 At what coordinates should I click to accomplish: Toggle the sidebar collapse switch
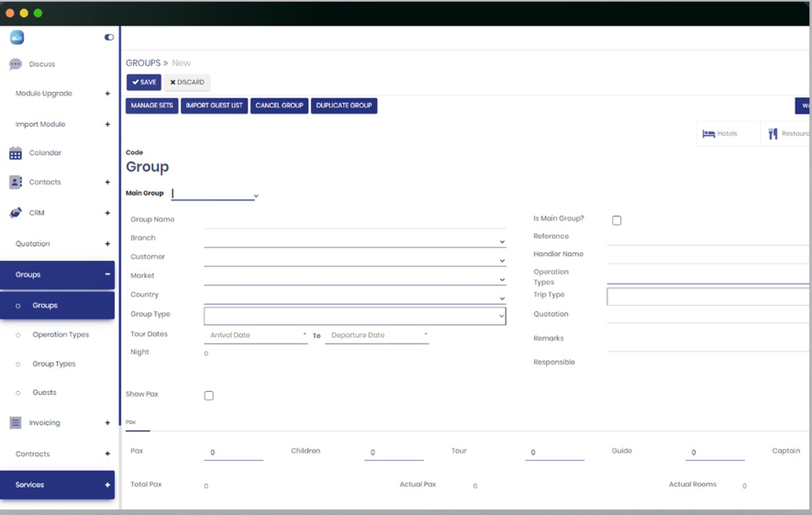point(109,38)
